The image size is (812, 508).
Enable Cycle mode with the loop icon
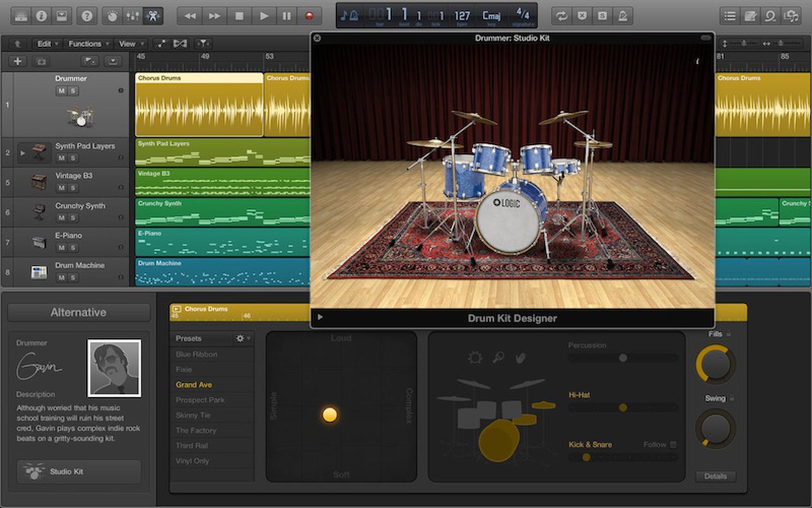560,16
